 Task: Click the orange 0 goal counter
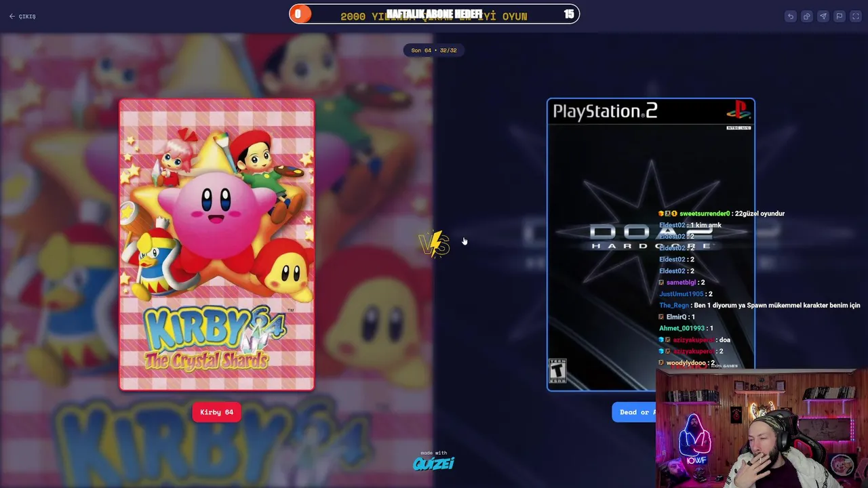click(x=300, y=14)
